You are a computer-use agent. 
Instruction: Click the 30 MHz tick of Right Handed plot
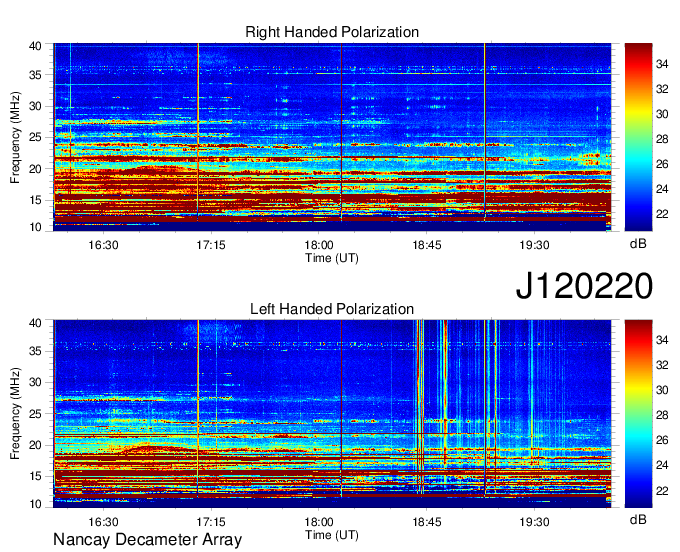[x=36, y=106]
